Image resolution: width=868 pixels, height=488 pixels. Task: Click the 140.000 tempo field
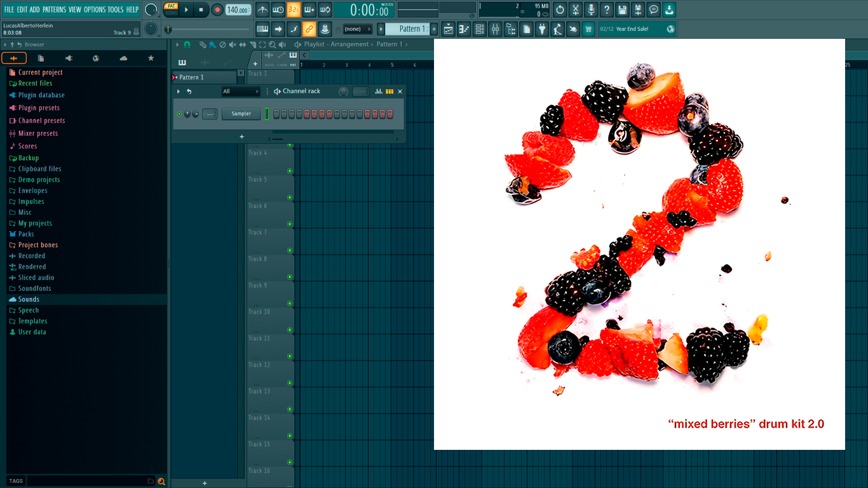238,10
